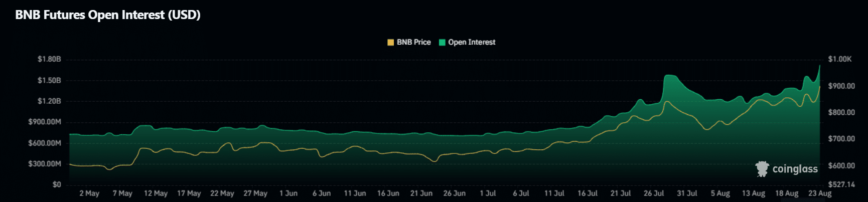868x202 pixels.
Task: Toggle the BNB Price legend series
Action: 409,42
